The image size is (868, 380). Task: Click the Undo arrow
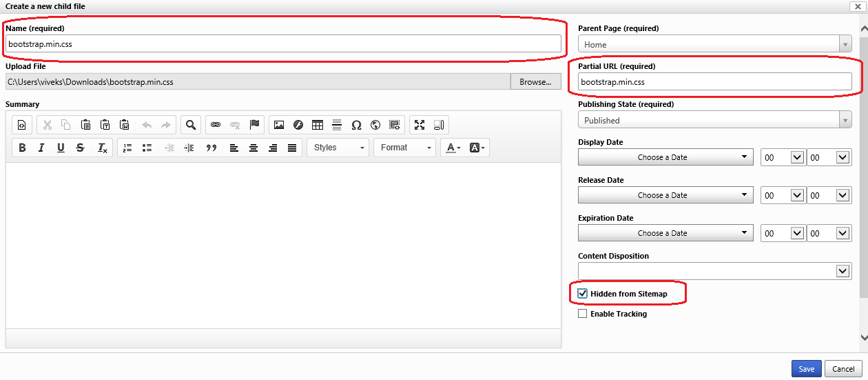(146, 125)
